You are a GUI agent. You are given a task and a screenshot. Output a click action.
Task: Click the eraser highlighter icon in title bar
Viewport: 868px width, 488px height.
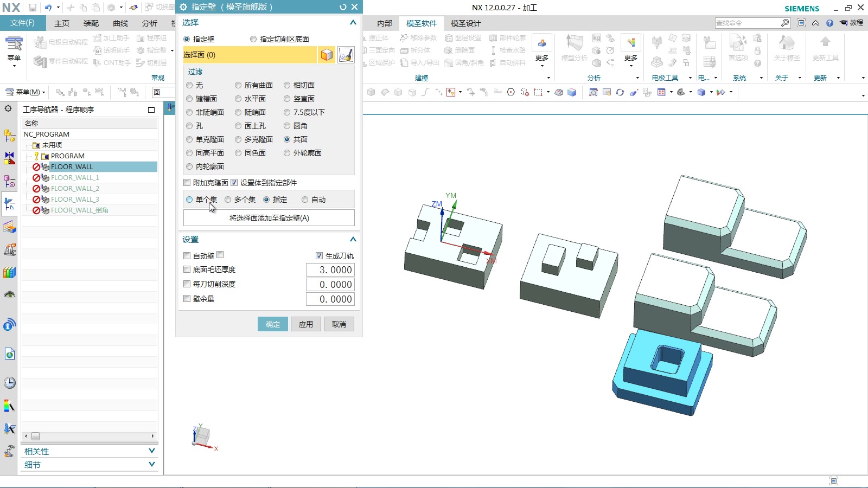133,8
